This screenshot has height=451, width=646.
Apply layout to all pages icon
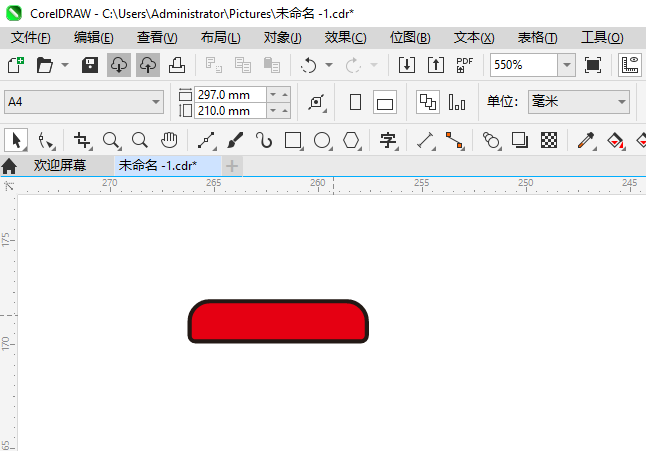tap(428, 102)
